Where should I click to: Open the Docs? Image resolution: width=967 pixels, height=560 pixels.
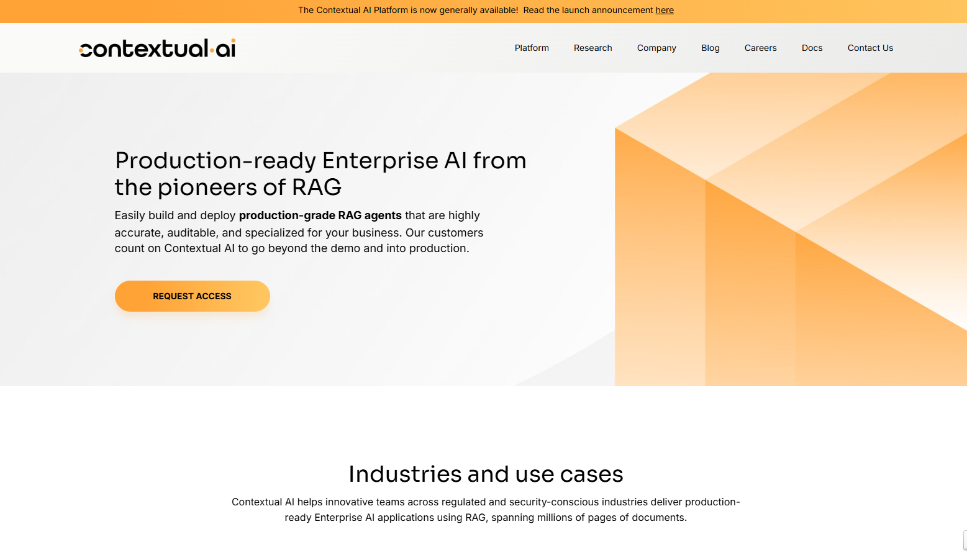[x=812, y=48]
